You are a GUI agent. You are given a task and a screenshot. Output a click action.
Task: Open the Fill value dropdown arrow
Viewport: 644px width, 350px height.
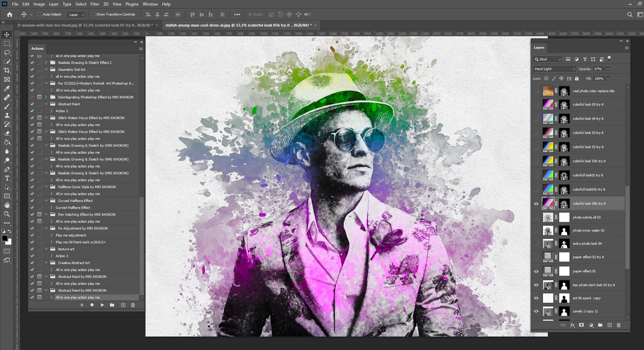point(608,79)
